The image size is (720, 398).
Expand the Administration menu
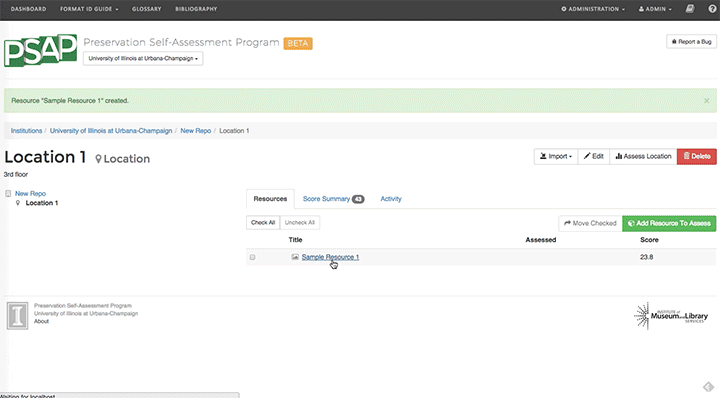[593, 9]
